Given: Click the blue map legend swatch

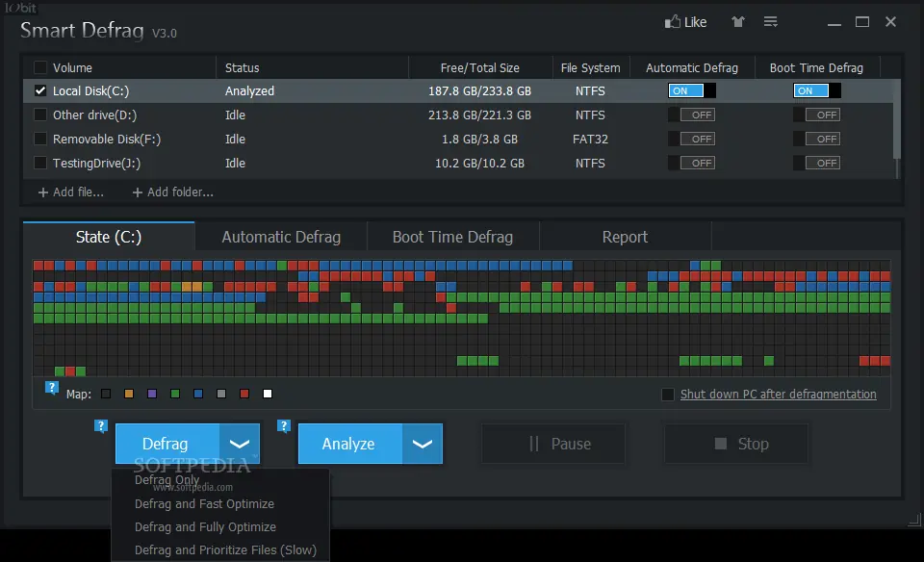Looking at the screenshot, I should click(x=198, y=394).
